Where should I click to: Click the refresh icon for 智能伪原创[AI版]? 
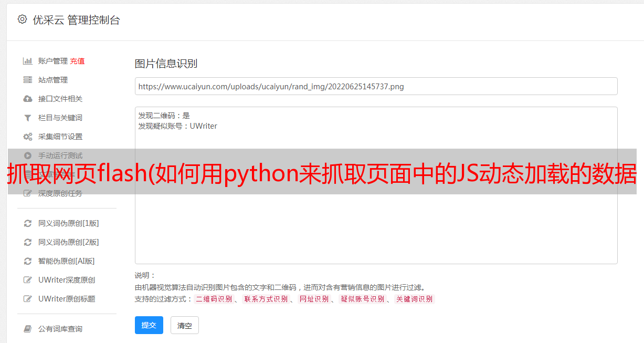click(x=28, y=261)
